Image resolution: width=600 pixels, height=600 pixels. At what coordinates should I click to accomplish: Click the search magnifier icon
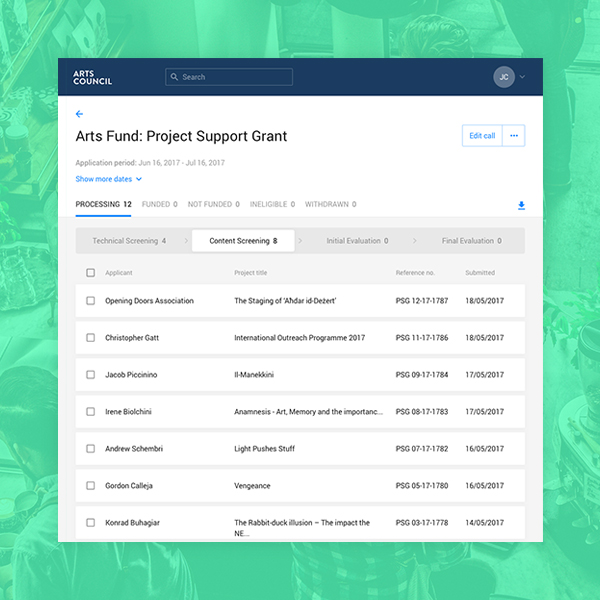(x=175, y=77)
